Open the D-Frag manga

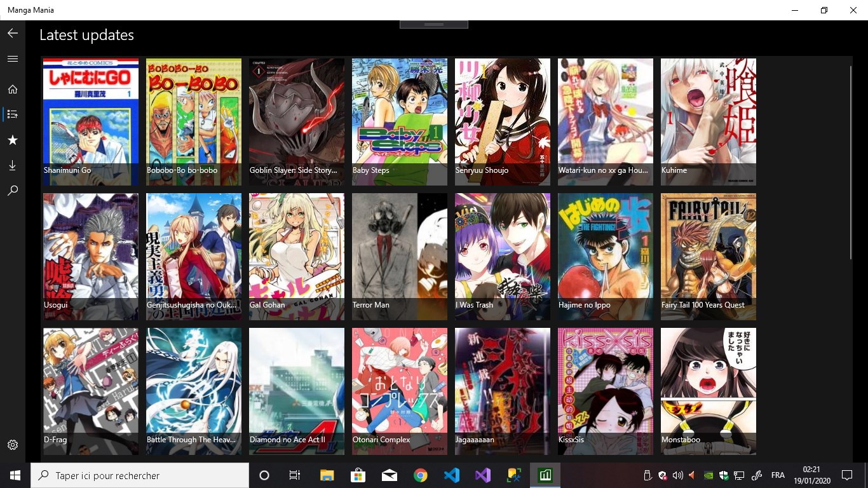pyautogui.click(x=91, y=391)
